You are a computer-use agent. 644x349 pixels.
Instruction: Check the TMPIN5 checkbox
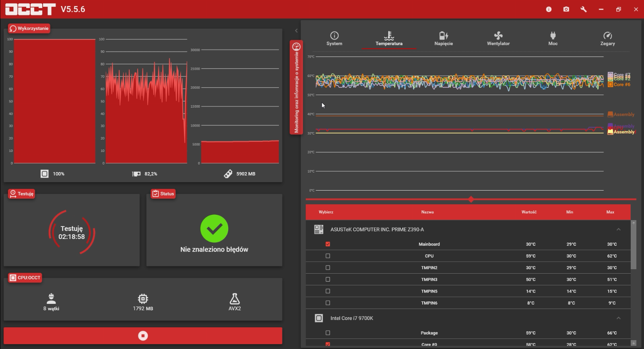pyautogui.click(x=328, y=291)
